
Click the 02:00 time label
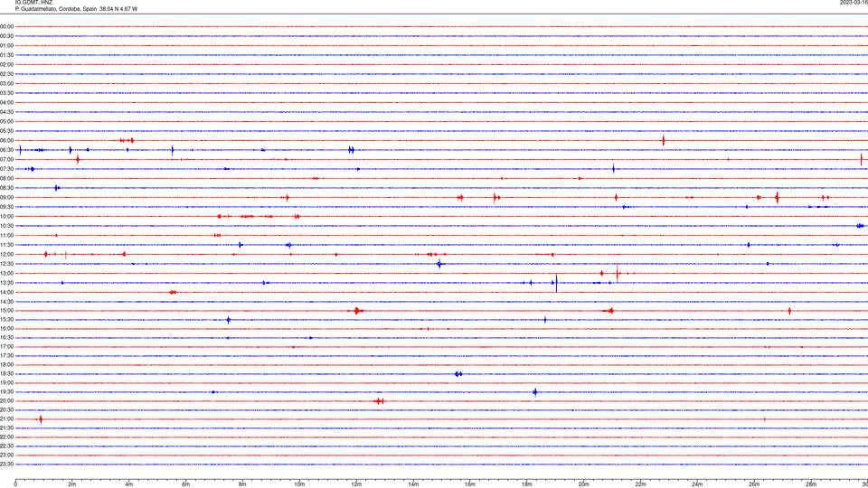click(6, 65)
